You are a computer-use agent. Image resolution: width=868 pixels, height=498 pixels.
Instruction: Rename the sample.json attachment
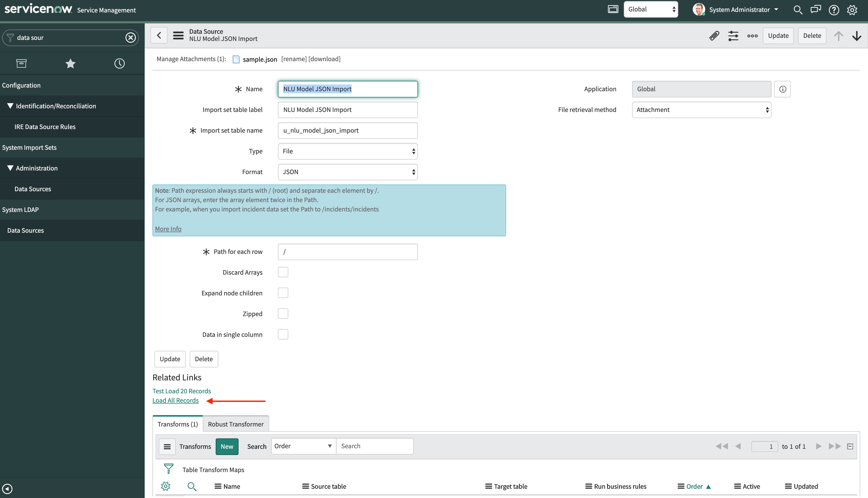[294, 59]
